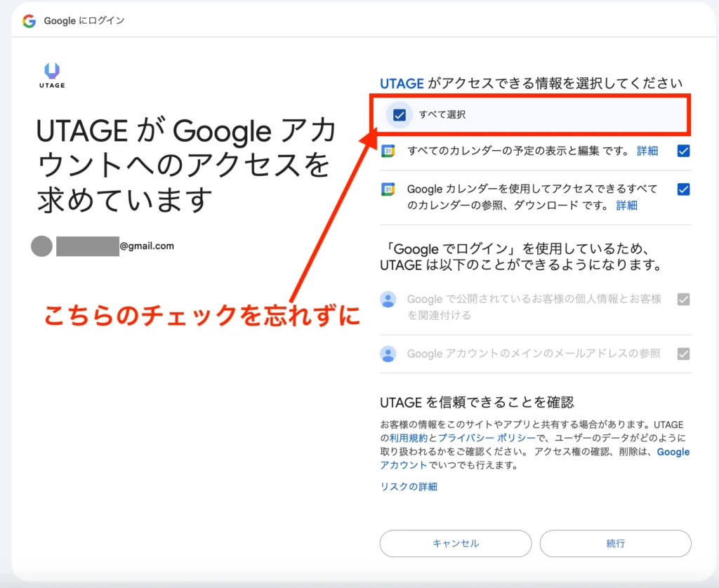This screenshot has height=588, width=719.
Task: Click profile icon beside メインのメールアドレスの参照
Action: click(x=388, y=354)
